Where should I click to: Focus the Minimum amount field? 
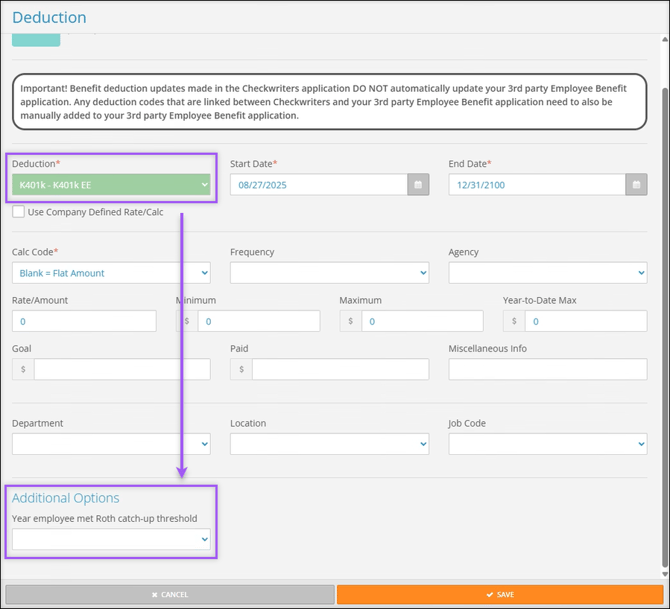point(259,321)
